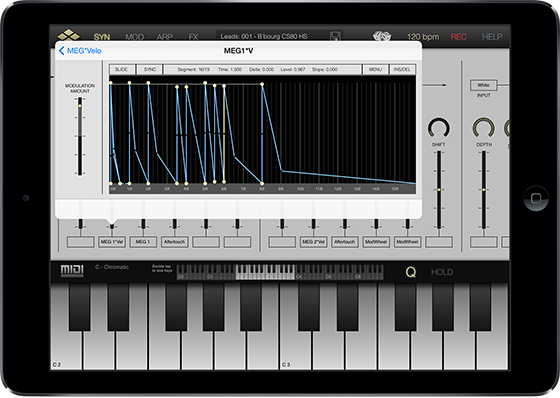Toggle HOLD on the keyboard bar

(442, 272)
